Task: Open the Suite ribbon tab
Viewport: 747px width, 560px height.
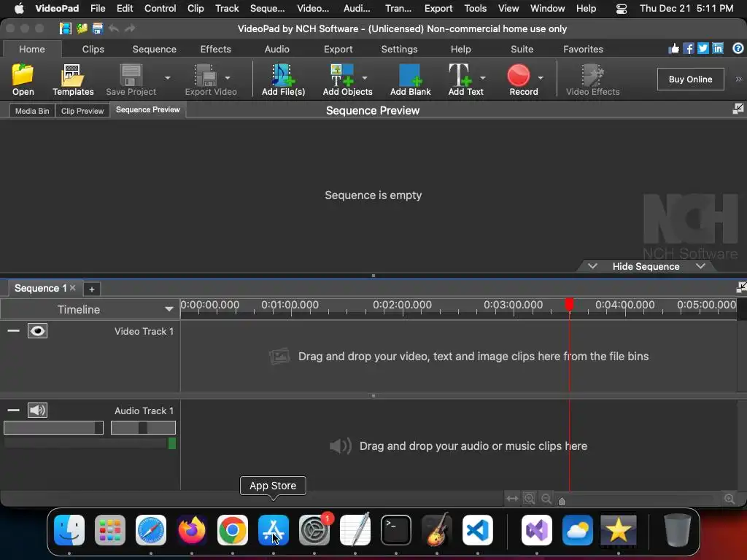Action: [x=522, y=49]
